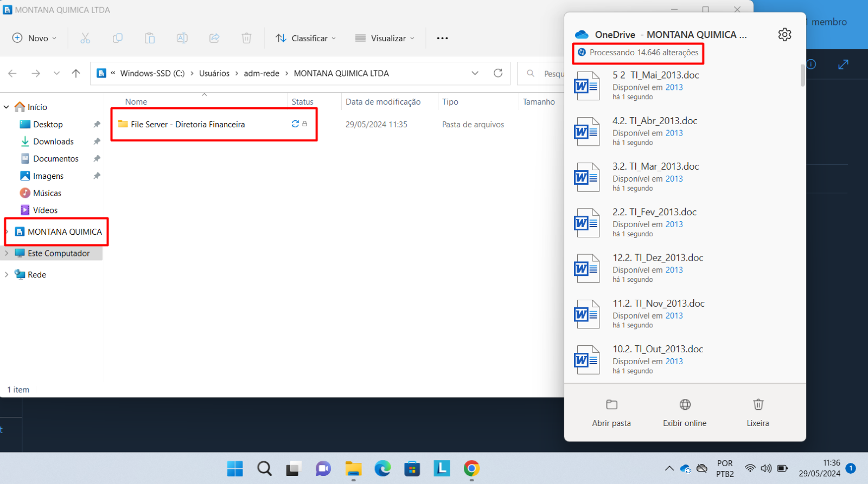Click the Delete trash icon in toolbar
868x484 pixels.
coord(246,38)
